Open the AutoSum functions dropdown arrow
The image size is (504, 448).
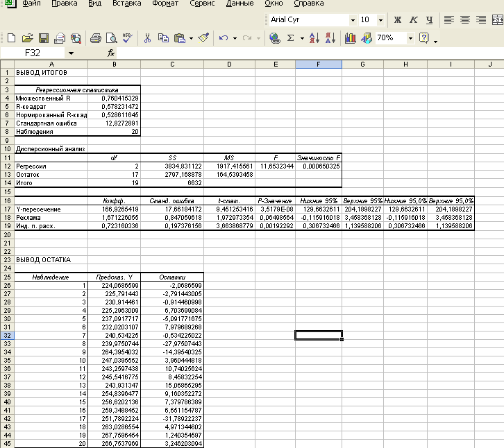click(x=302, y=39)
